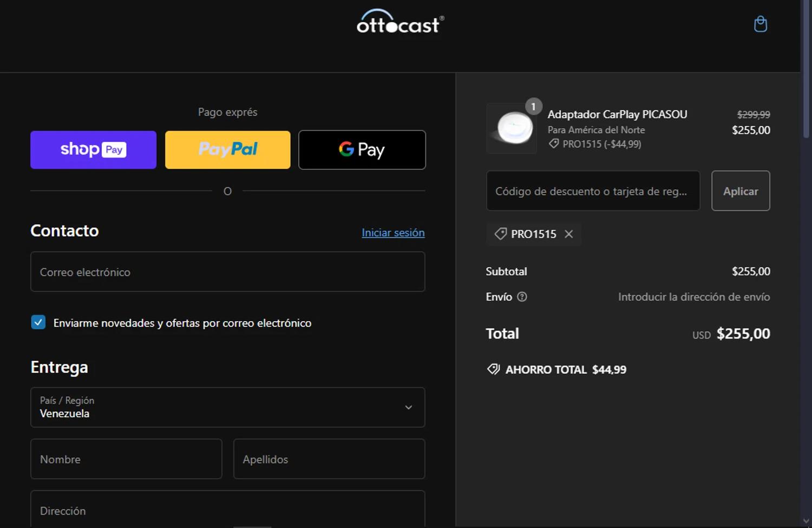The image size is (812, 528).
Task: Click the Contacto section heading
Action: click(x=64, y=231)
